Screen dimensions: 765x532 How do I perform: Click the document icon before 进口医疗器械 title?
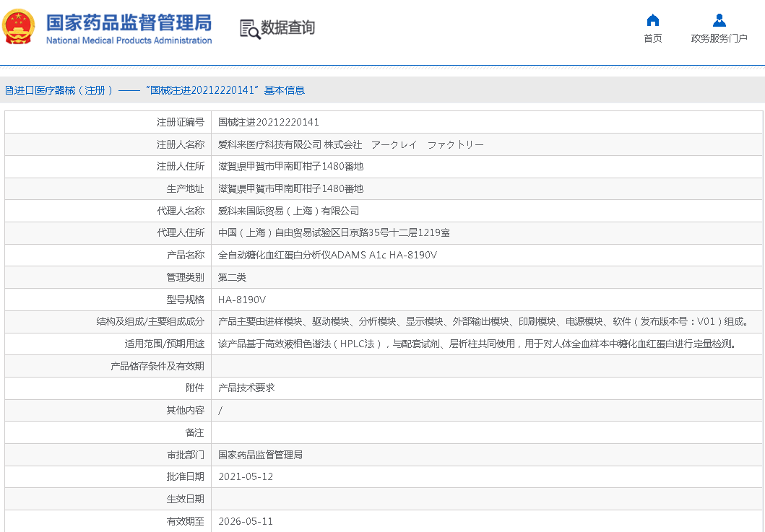[9, 90]
